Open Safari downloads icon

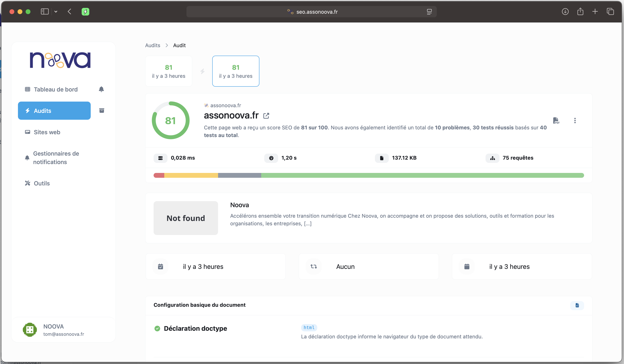click(x=565, y=12)
